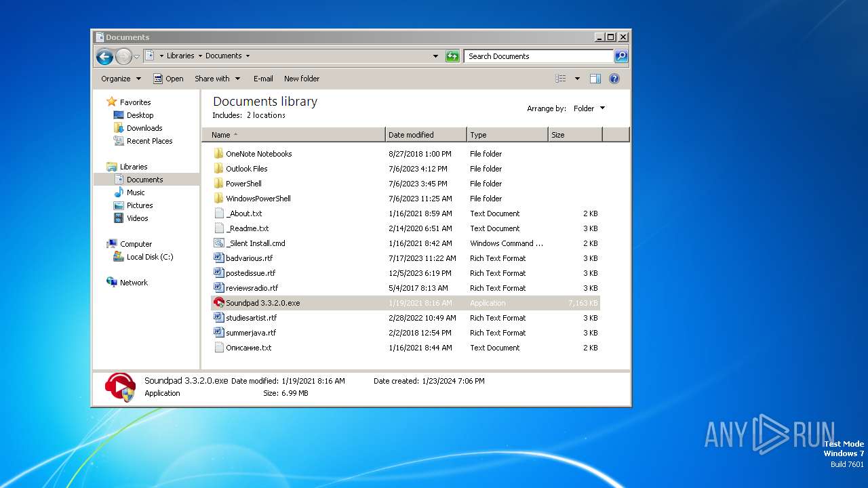This screenshot has width=868, height=488.
Task: Select the OneNote Notebooks folder icon
Action: (218, 154)
